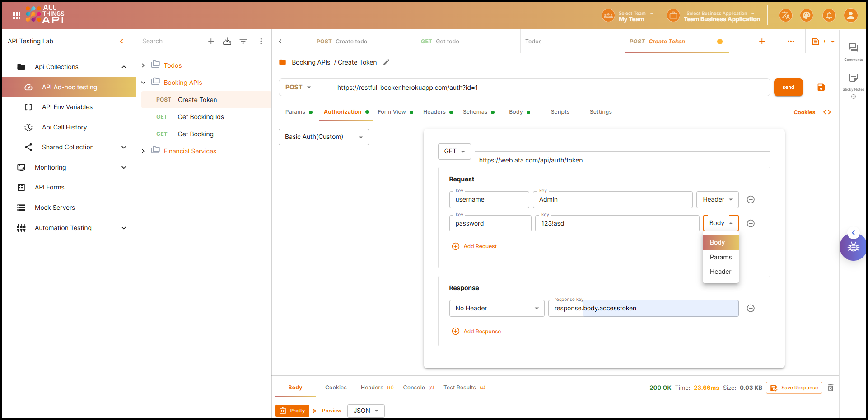Image resolution: width=868 pixels, height=420 pixels.
Task: Choose Params from the open dropdown list
Action: click(720, 257)
